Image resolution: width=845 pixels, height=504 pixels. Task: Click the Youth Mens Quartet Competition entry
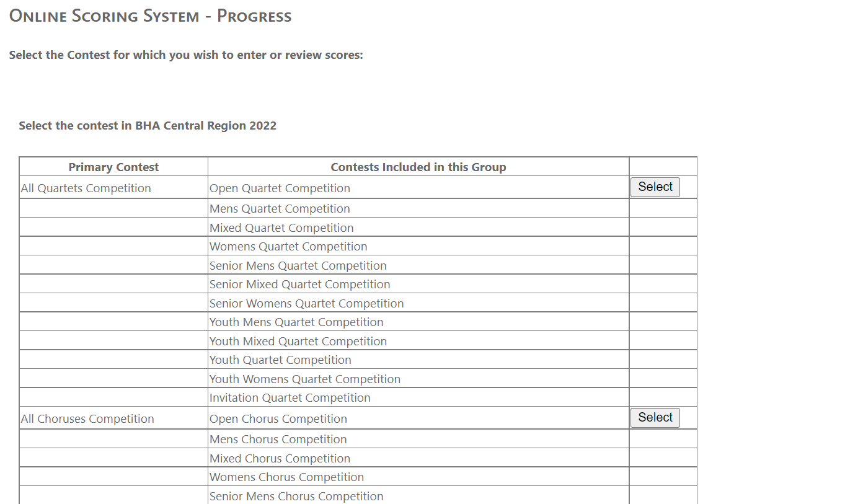(x=296, y=322)
